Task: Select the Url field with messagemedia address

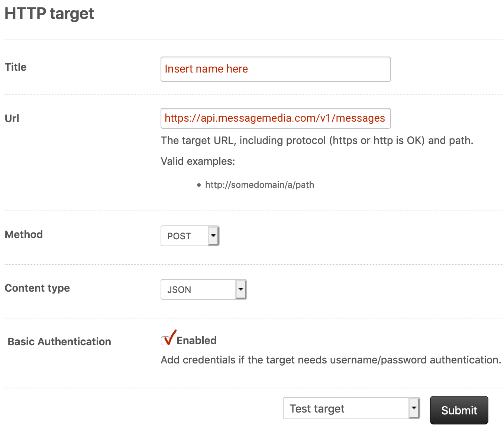Action: [275, 118]
